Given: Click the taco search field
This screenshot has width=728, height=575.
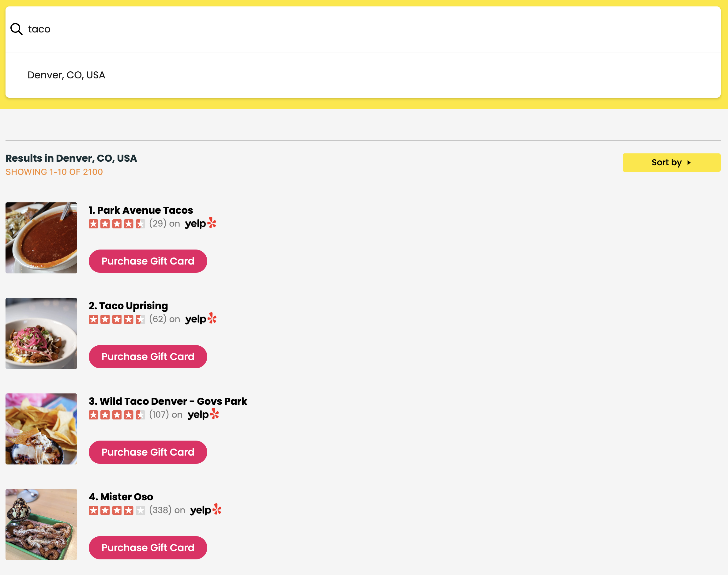Looking at the screenshot, I should (363, 29).
